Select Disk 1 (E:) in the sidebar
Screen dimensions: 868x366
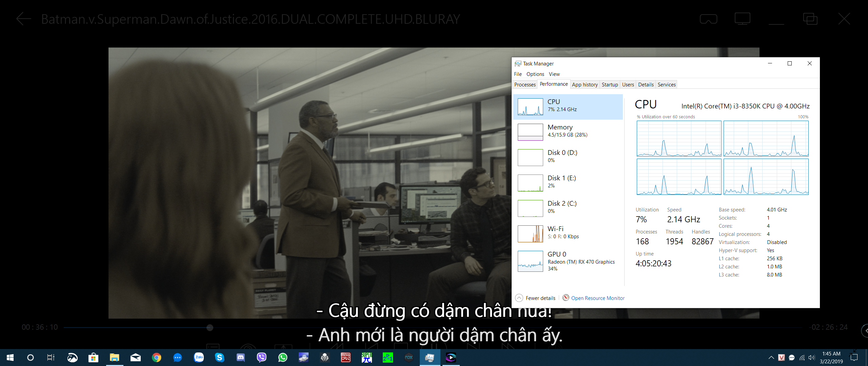[568, 183]
